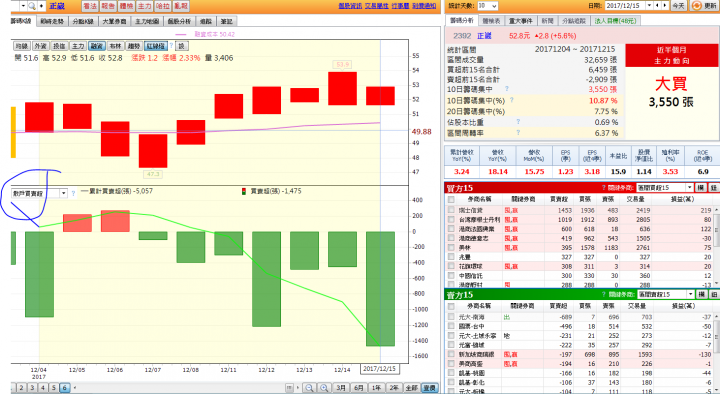
Task: Open 行事曆 link at top
Action: tap(400, 6)
